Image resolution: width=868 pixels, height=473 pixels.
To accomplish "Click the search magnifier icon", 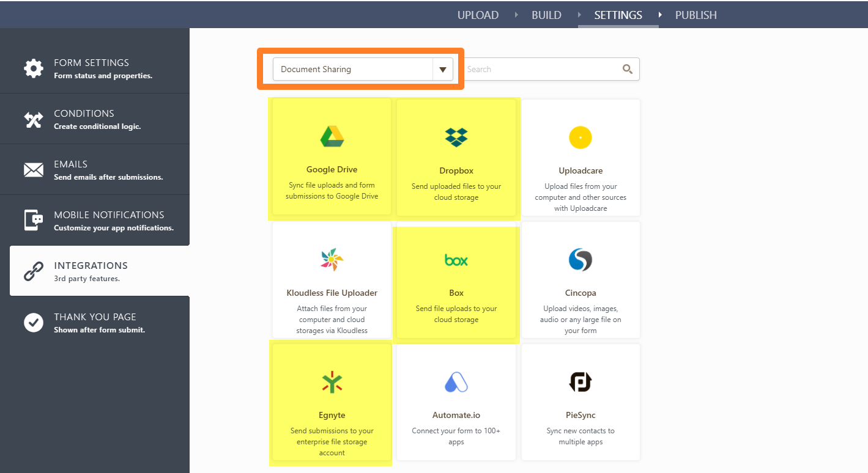I will 627,69.
